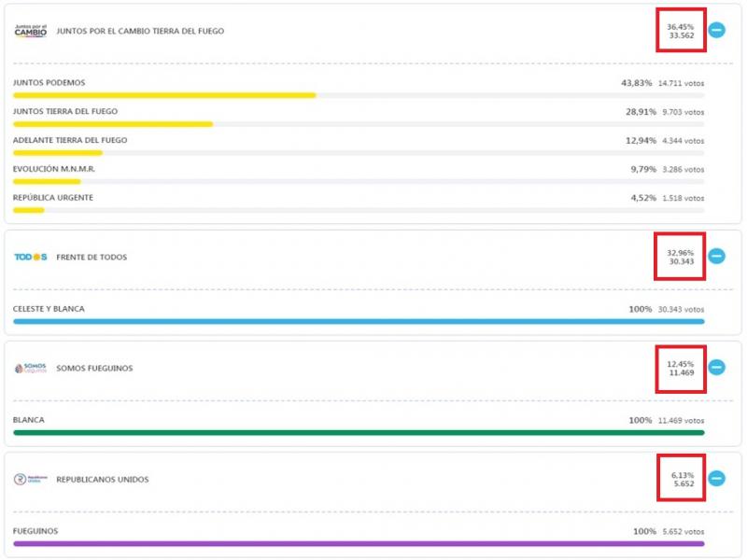
Task: Click the '100%' value for the Blanca list
Action: [641, 421]
